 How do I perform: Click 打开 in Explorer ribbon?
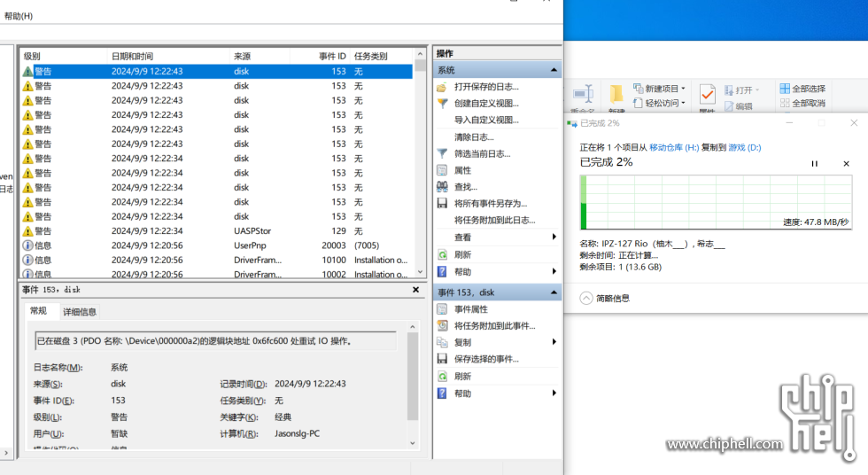click(x=741, y=90)
